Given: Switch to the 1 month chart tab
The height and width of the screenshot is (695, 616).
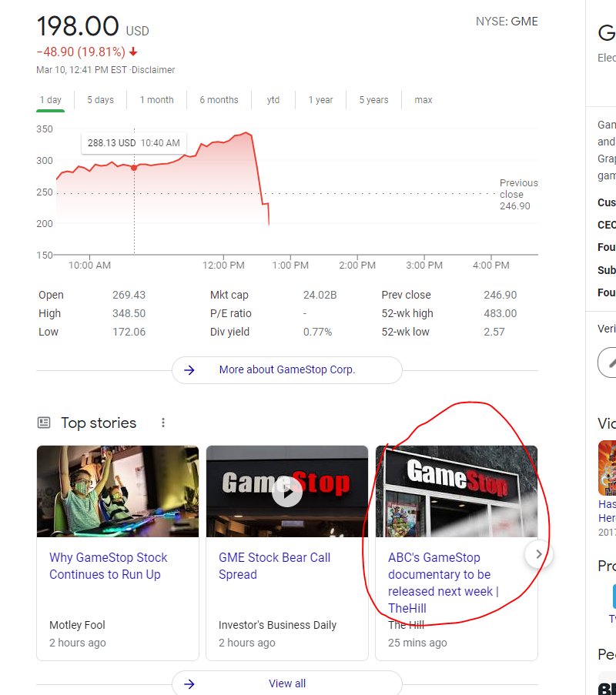Looking at the screenshot, I should pos(156,100).
